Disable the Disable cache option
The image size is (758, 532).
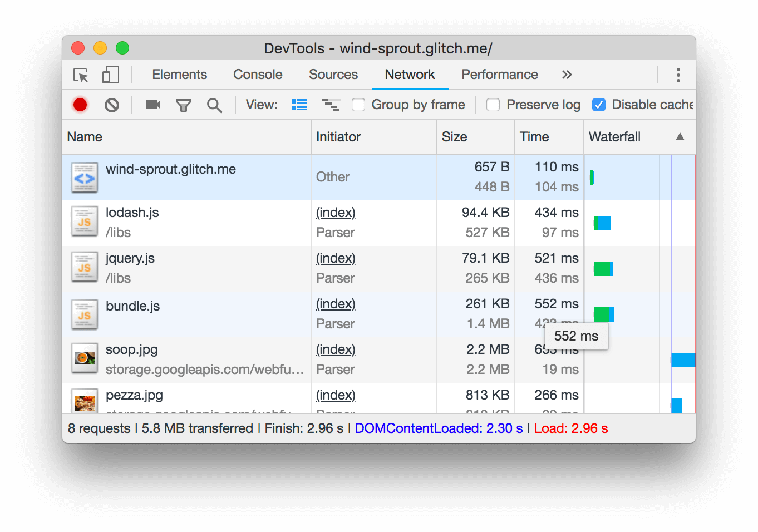[599, 105]
